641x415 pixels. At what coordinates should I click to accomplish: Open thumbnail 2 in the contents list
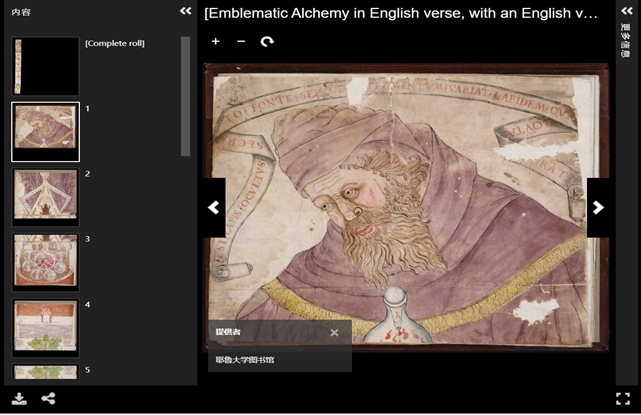[45, 197]
